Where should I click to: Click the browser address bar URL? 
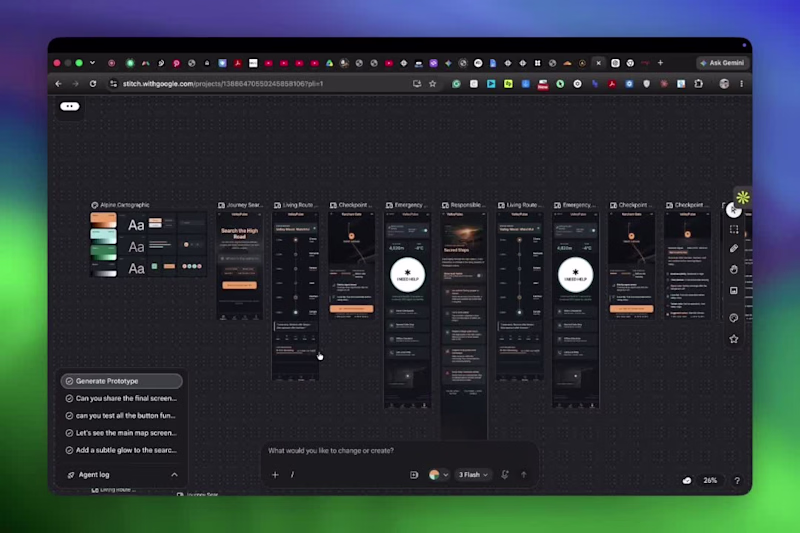(x=223, y=84)
